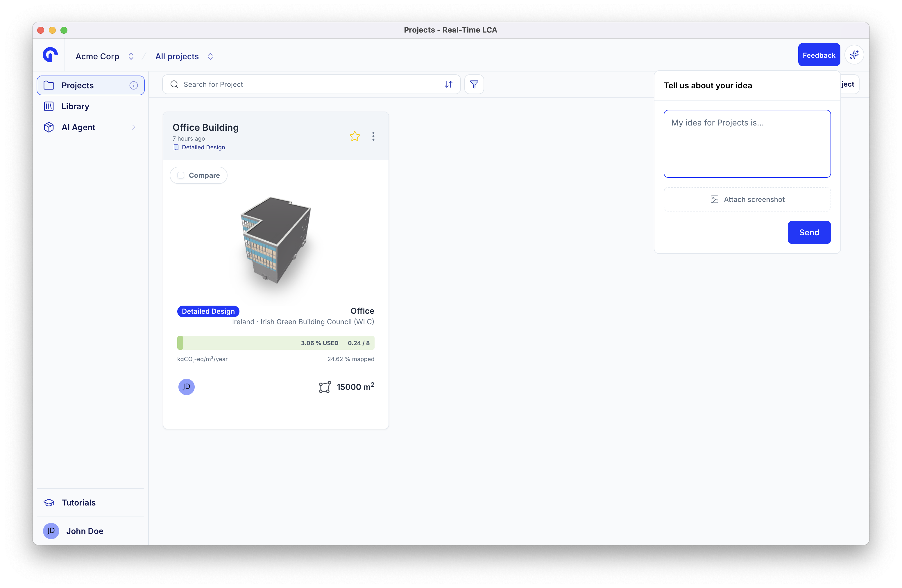
Task: Click the Detailed Design bookmark icon
Action: click(x=176, y=147)
